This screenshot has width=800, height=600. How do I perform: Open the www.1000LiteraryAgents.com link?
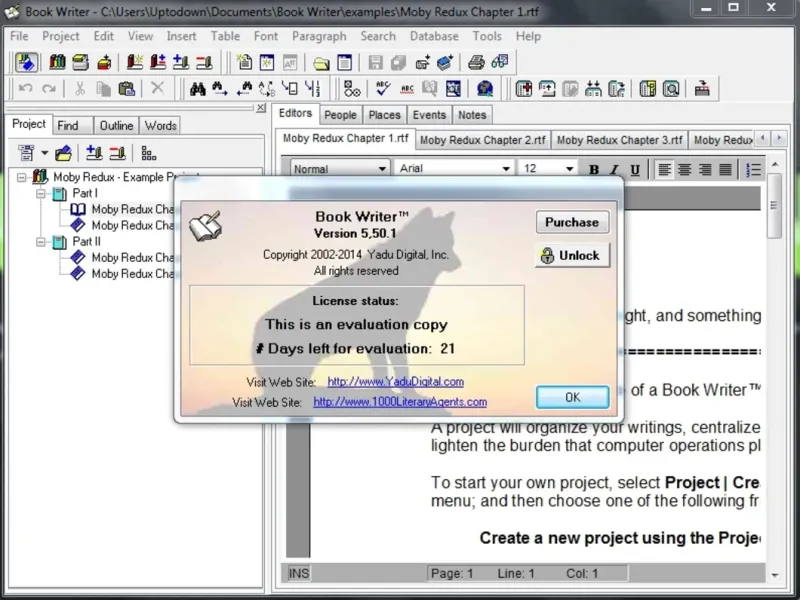click(400, 402)
